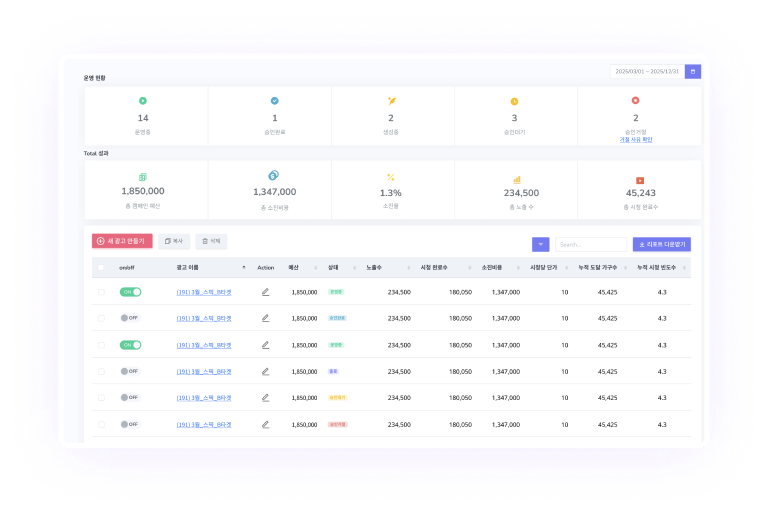Click the 상태 column header

[x=333, y=268]
